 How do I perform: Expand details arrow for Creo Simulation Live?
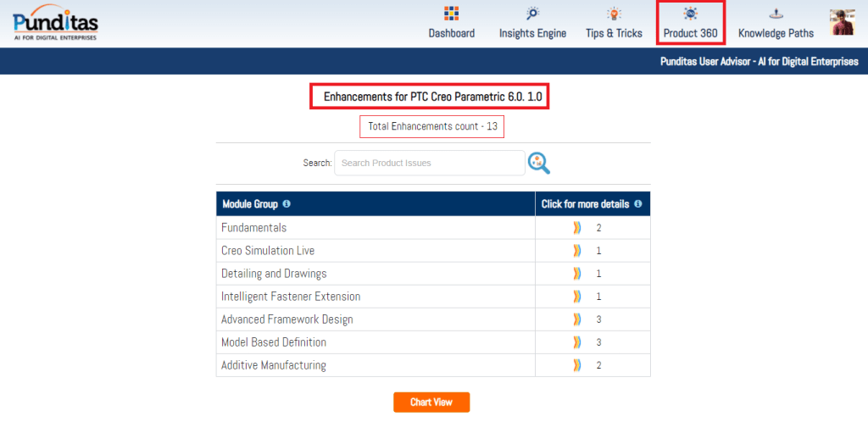[577, 251]
